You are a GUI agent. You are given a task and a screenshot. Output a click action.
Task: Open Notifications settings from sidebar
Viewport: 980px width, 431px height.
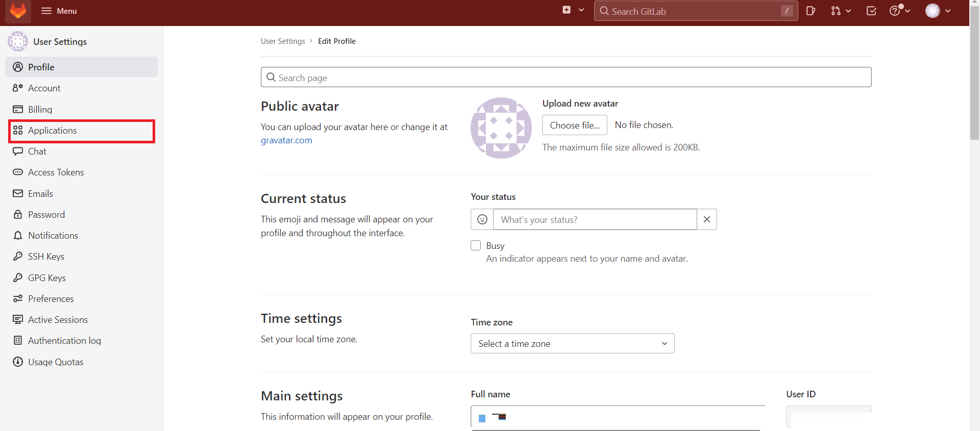coord(53,236)
